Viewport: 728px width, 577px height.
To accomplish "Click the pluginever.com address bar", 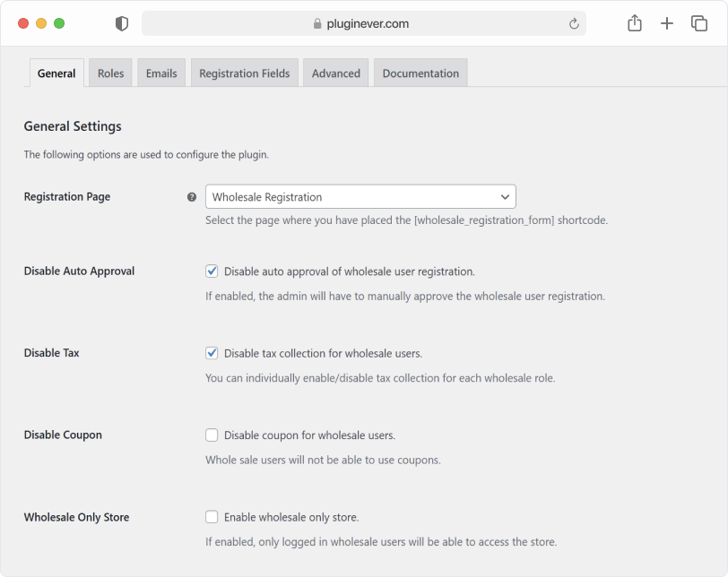I will [x=363, y=24].
